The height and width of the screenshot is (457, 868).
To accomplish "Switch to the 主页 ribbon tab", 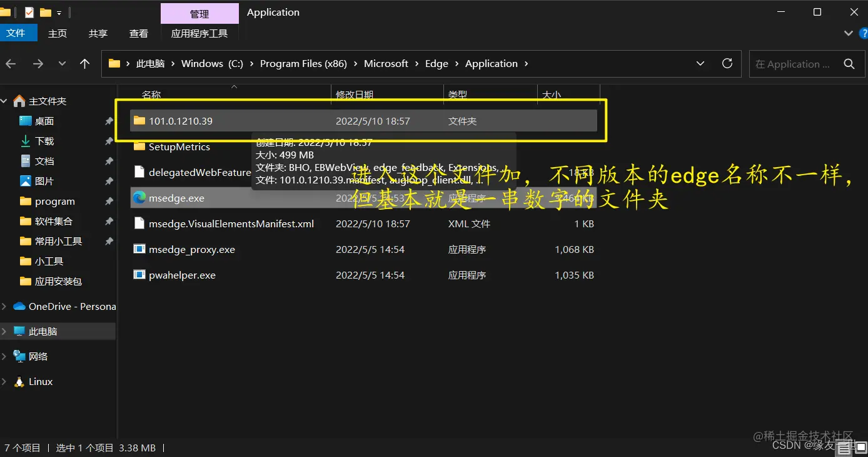I will point(58,34).
